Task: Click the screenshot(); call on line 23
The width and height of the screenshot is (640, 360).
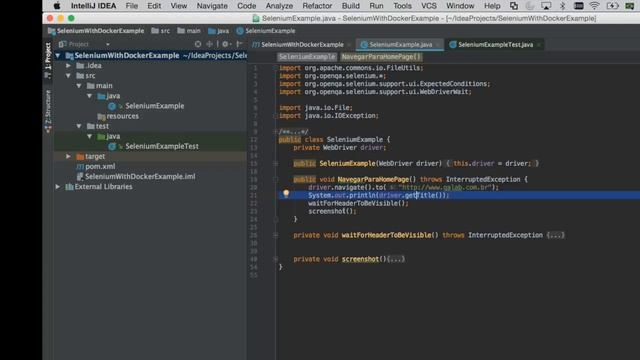Action: [x=332, y=211]
